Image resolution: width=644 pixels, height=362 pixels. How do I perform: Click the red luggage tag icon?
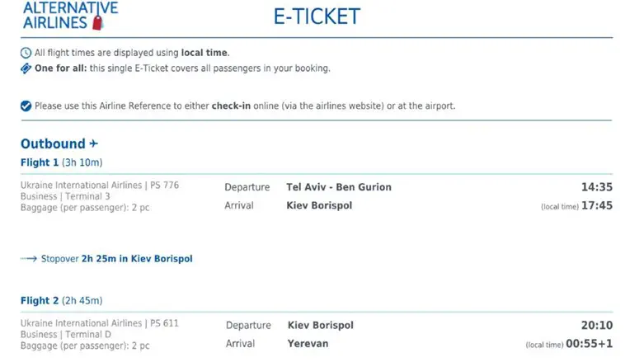coord(97,23)
